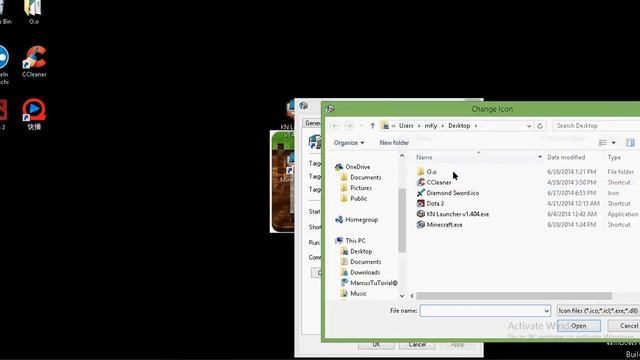Open recent locations dropdown beside Forward arrow
This screenshot has width=640, height=360.
361,126
